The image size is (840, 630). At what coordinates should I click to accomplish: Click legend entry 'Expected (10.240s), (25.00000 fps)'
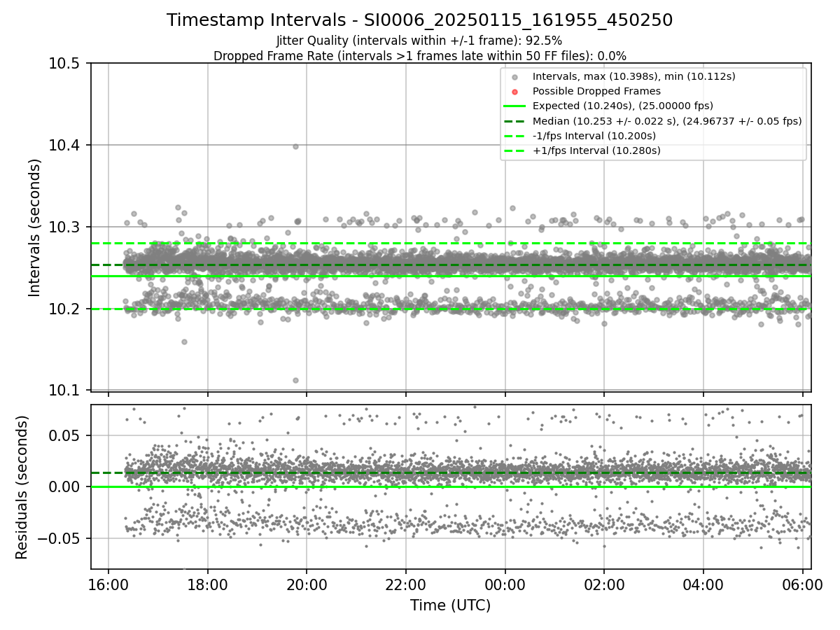tap(622, 106)
